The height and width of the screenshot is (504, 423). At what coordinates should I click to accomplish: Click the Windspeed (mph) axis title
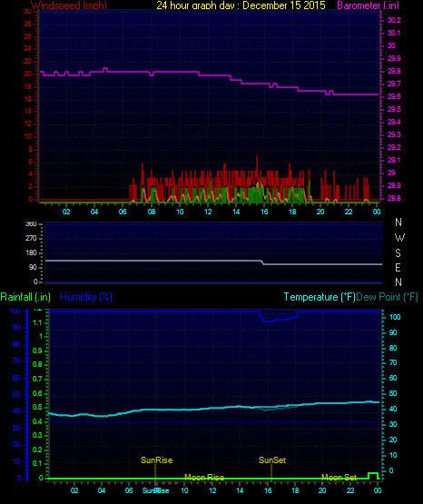(69, 5)
